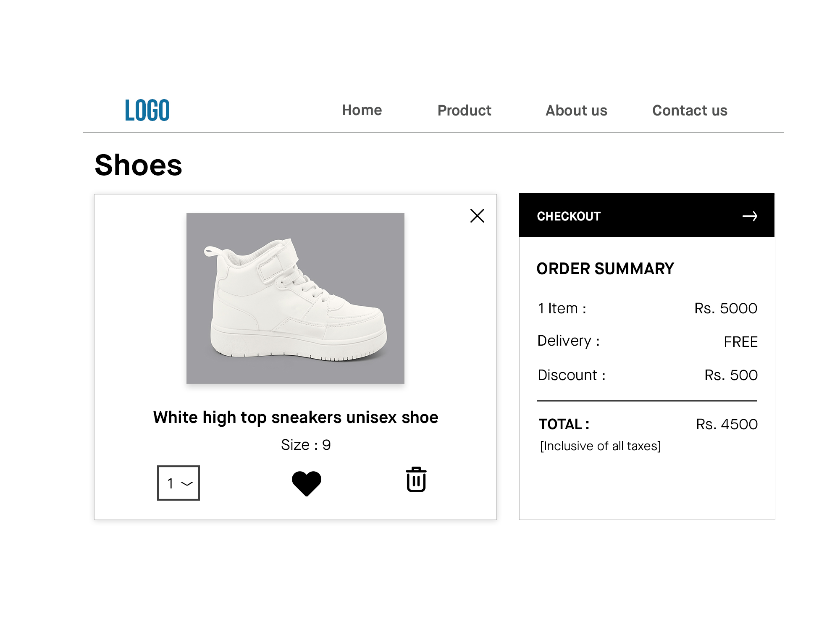The height and width of the screenshot is (630, 840).
Task: Open the quantity dropdown showing 1
Action: click(x=178, y=483)
